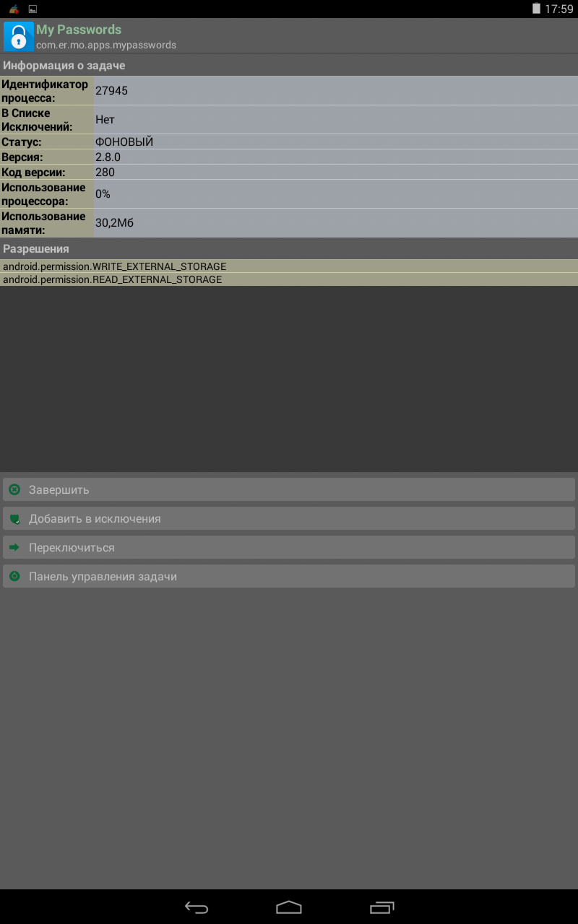Tap the colored app notification icon in status bar
The image size is (578, 924).
point(14,9)
